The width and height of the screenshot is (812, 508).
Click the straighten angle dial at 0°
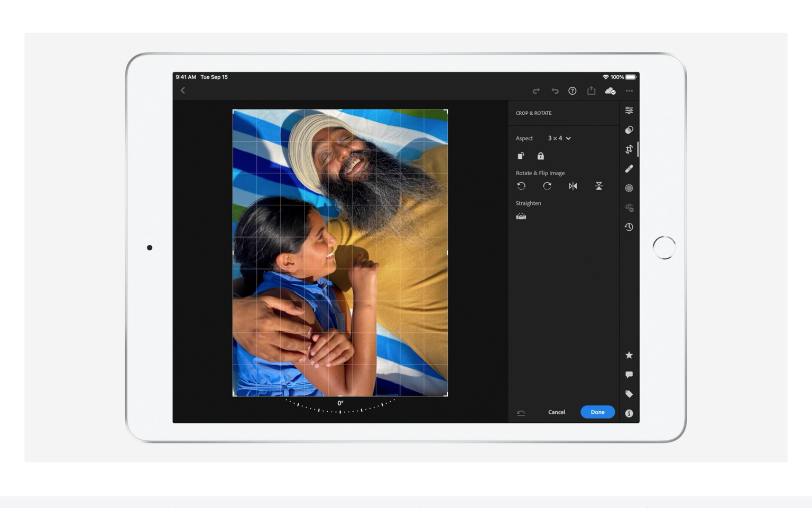[x=340, y=406]
